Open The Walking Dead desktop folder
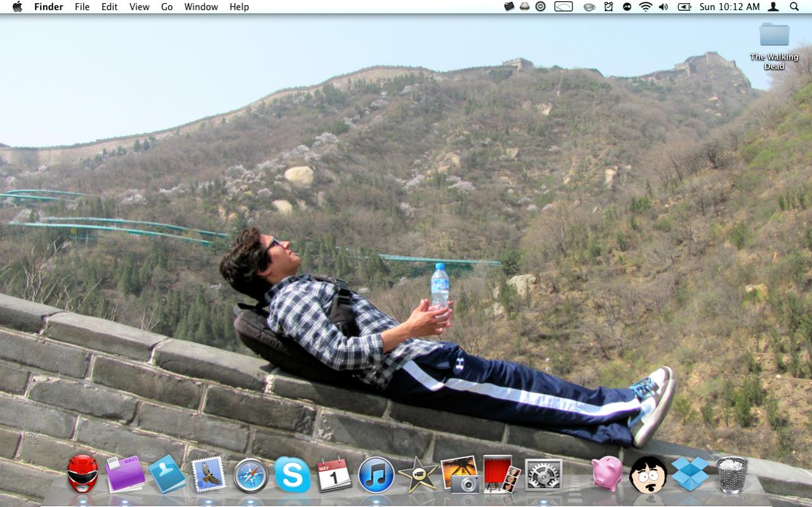This screenshot has width=812, height=507. 774,46
